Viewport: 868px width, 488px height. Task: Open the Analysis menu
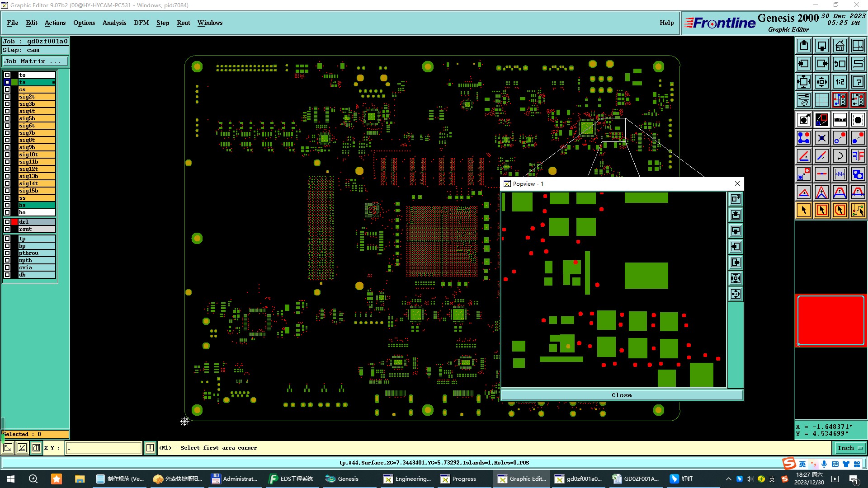point(114,23)
